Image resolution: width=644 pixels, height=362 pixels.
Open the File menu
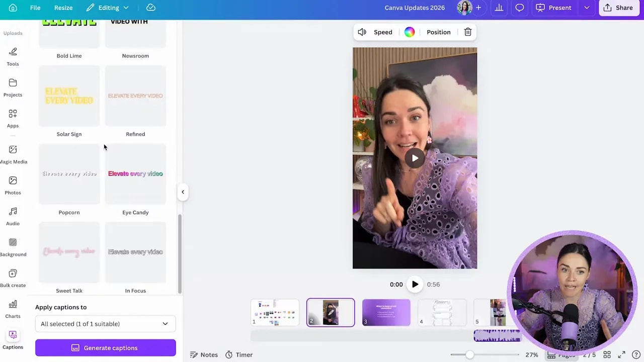pyautogui.click(x=35, y=8)
